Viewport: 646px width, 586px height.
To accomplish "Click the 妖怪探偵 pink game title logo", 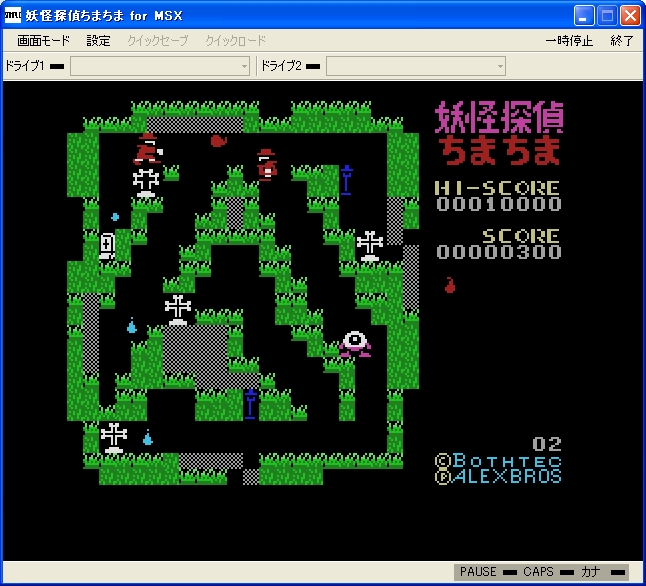I will [x=499, y=117].
